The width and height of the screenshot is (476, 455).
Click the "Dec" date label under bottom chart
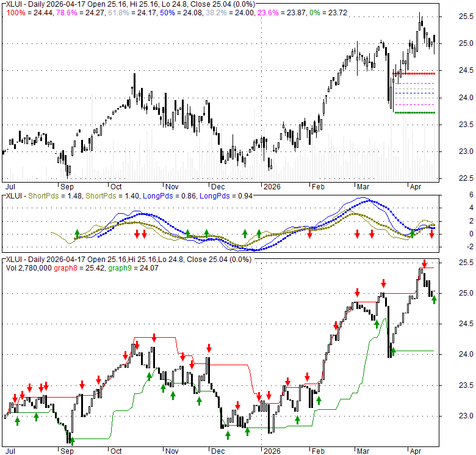(218, 451)
